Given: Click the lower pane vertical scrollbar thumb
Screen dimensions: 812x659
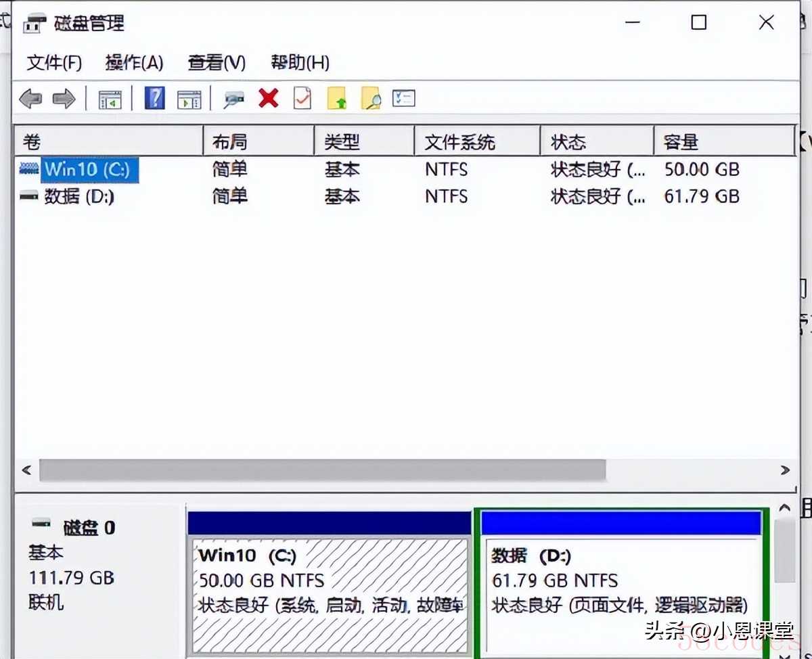Looking at the screenshot, I should click(x=785, y=551).
